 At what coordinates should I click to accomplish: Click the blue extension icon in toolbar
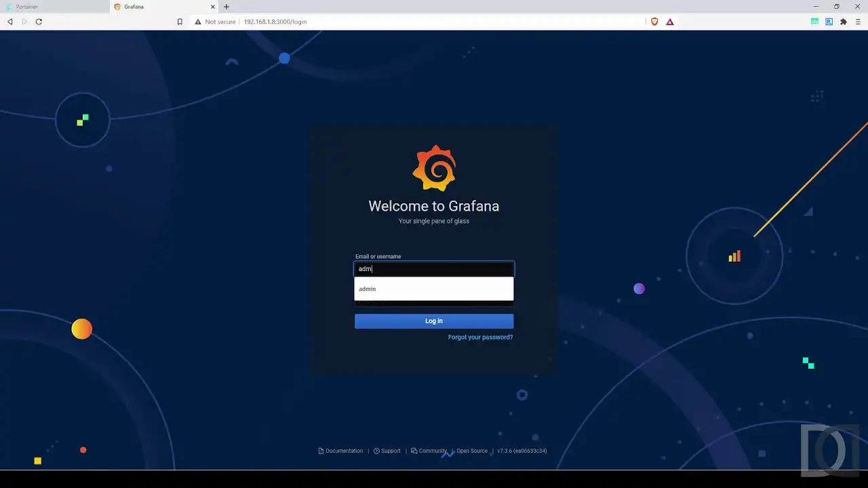[829, 22]
